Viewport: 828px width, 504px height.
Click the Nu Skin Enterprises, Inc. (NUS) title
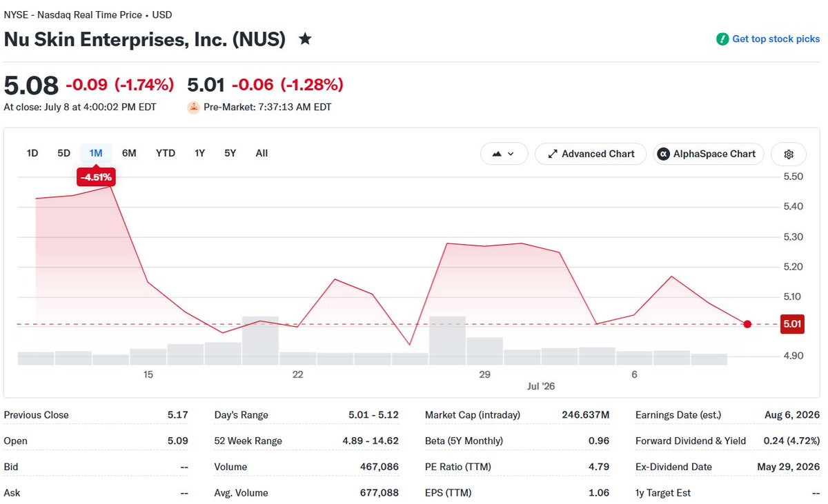145,39
